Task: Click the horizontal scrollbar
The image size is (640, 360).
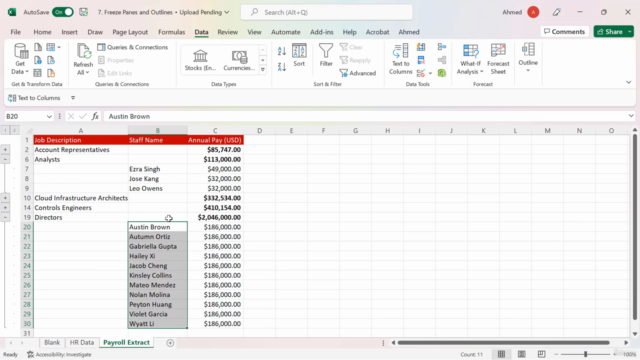Action: (504, 343)
